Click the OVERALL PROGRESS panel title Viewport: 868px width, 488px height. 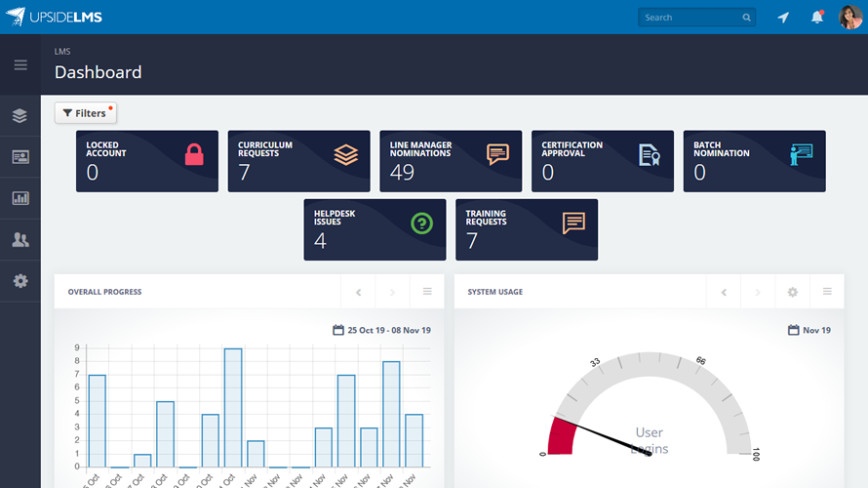(x=104, y=292)
